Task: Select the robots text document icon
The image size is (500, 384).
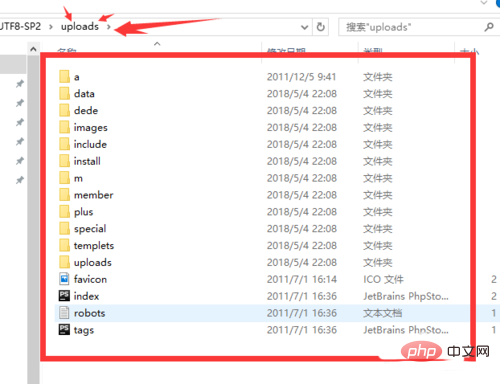Action: click(x=64, y=313)
